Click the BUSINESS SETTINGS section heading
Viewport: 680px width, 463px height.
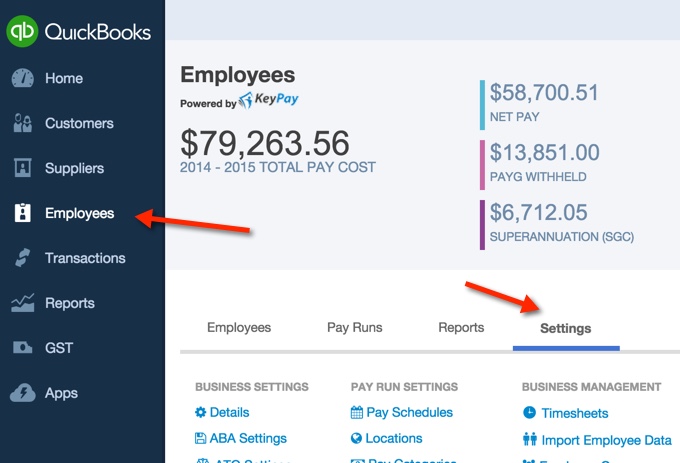[x=252, y=387]
